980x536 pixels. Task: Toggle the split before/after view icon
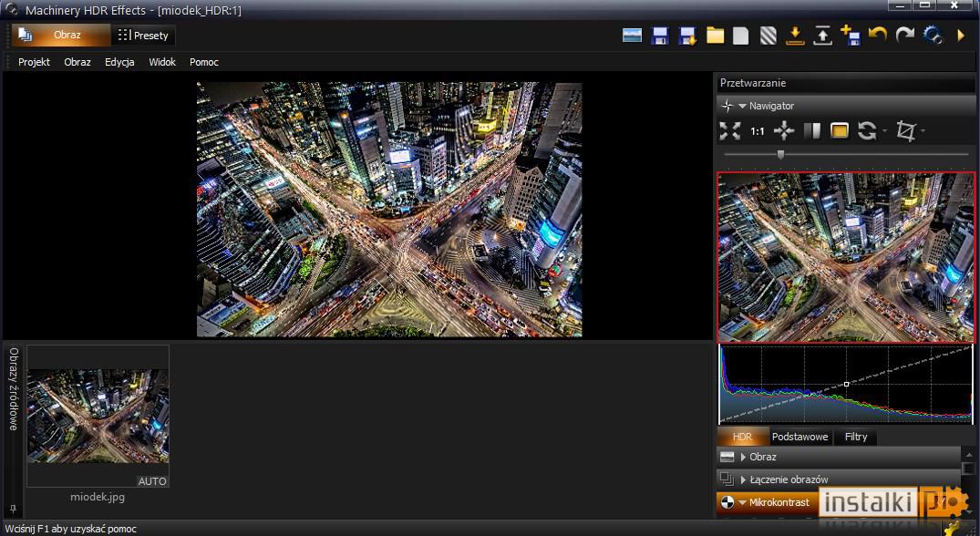812,130
